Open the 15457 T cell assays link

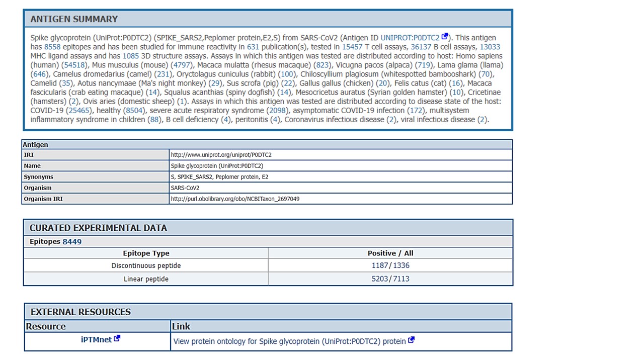pos(352,47)
